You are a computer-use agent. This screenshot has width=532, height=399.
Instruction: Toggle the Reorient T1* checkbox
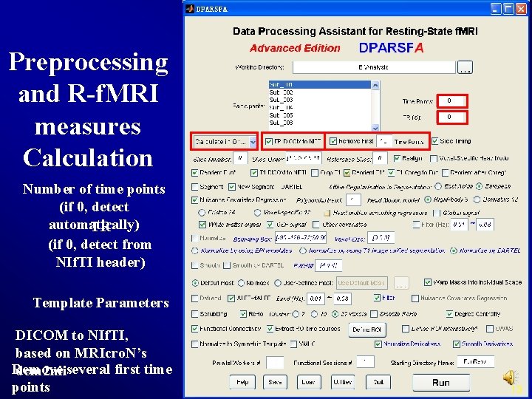(x=347, y=173)
